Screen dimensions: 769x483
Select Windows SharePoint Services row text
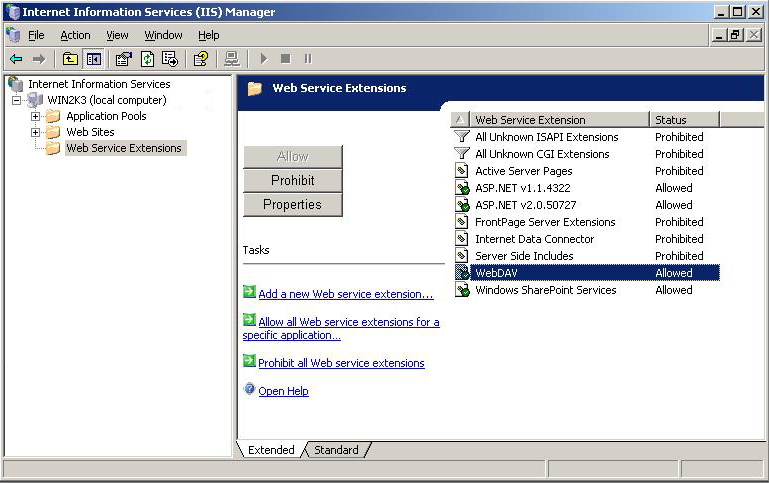point(545,290)
